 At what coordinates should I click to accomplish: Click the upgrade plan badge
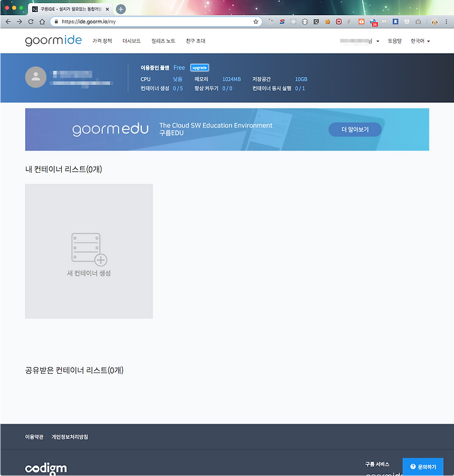tap(199, 67)
